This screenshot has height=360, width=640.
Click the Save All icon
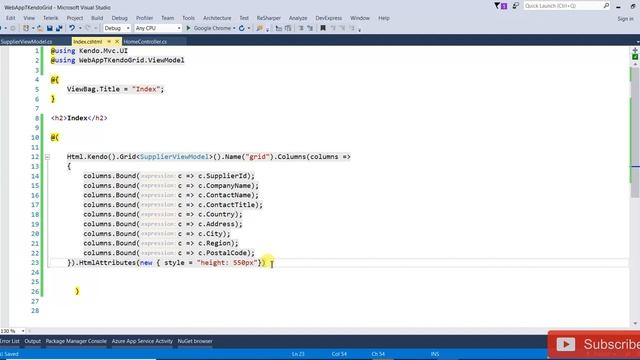coord(59,28)
